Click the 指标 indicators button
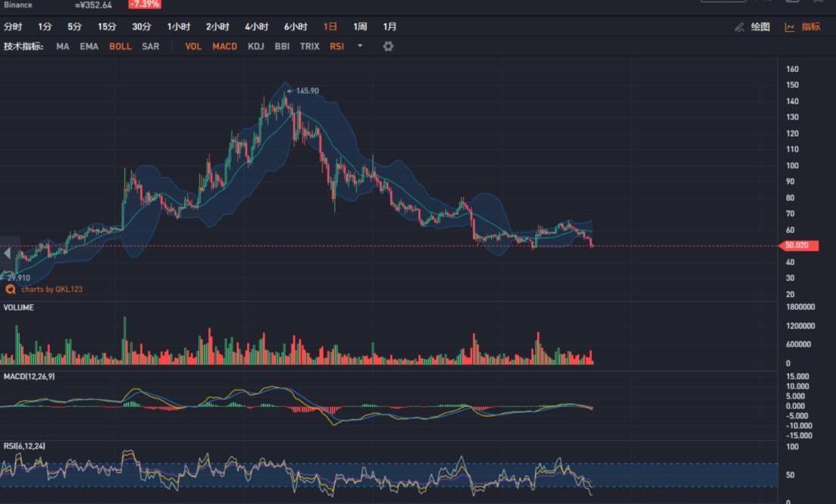 pyautogui.click(x=811, y=27)
